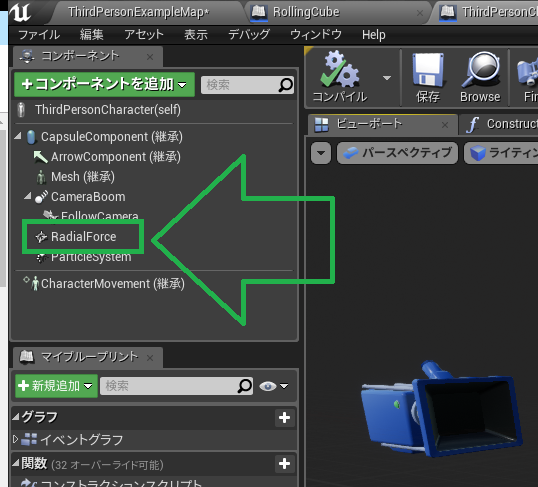Select the ParticleSystem sparkle icon
The height and width of the screenshot is (487, 538).
click(42, 258)
